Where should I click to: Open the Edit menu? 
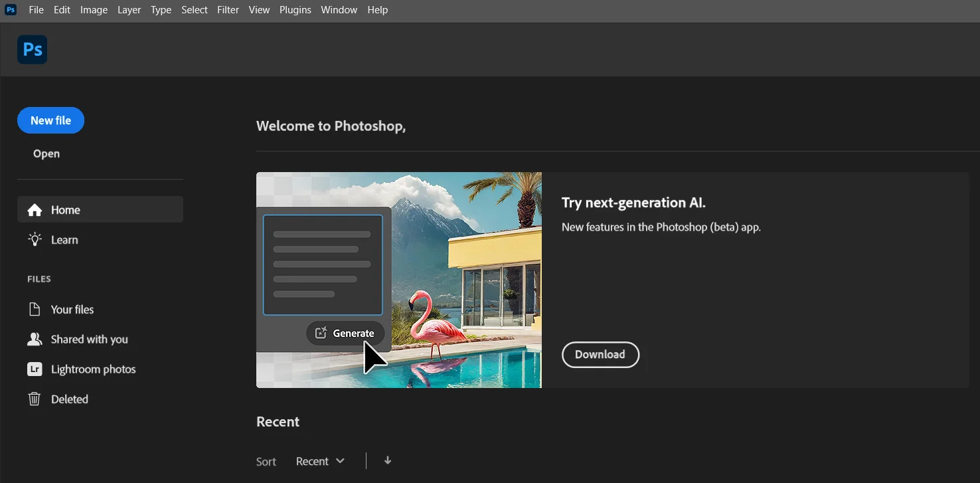click(x=62, y=10)
